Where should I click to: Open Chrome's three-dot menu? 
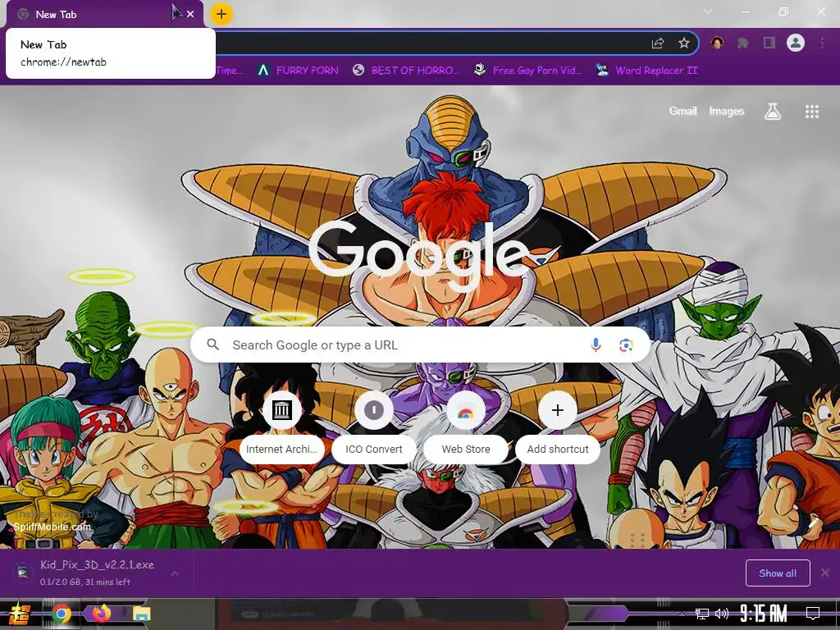tap(822, 43)
